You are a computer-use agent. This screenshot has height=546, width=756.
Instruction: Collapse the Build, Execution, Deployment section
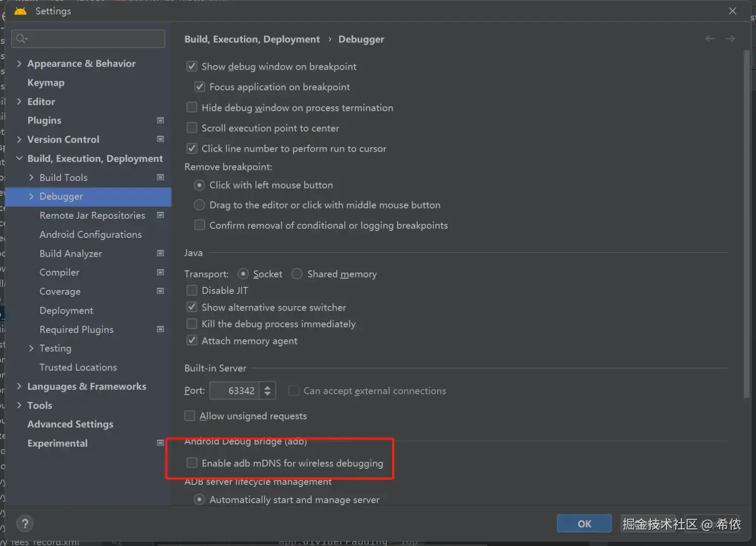coord(19,158)
